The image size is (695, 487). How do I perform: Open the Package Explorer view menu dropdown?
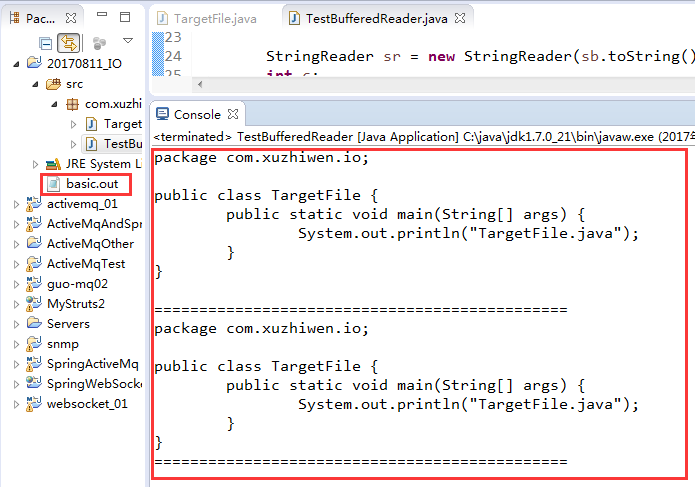pos(128,41)
